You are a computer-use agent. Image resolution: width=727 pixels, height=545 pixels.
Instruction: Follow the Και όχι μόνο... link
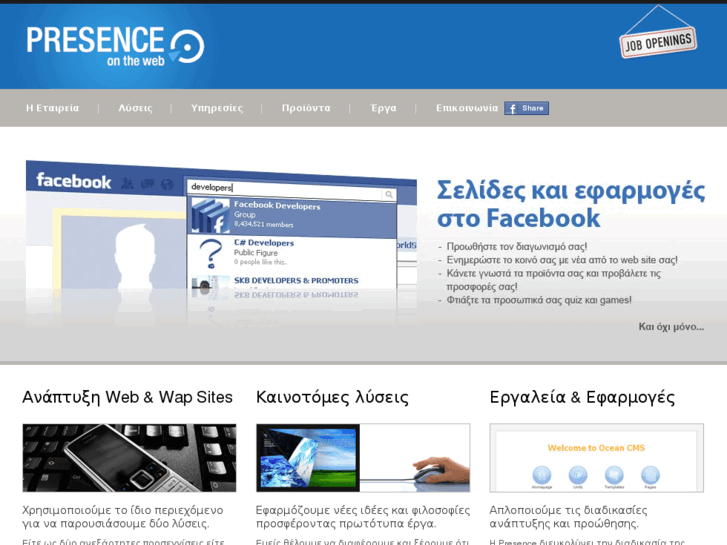671,327
